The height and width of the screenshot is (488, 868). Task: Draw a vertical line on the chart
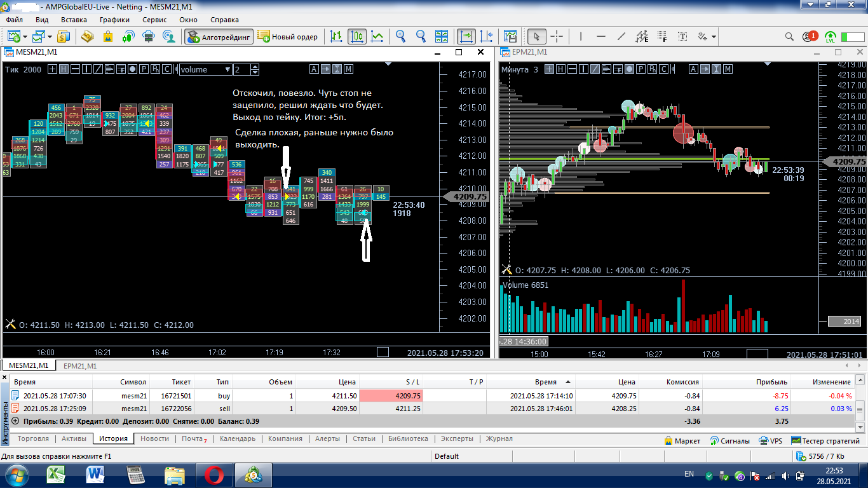pyautogui.click(x=581, y=36)
